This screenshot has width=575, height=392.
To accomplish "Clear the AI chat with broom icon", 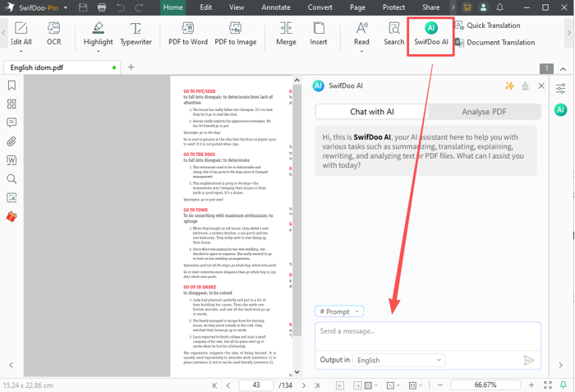I will [x=526, y=86].
